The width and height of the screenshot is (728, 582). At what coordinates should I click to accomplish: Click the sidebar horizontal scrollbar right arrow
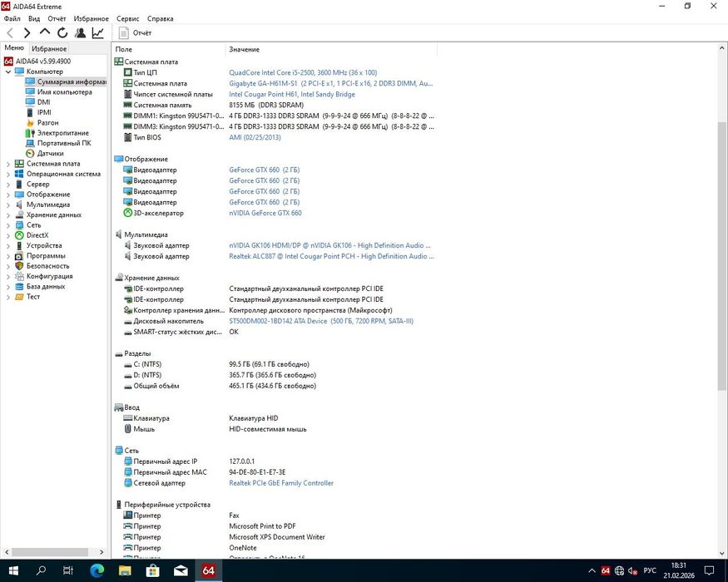tap(102, 552)
